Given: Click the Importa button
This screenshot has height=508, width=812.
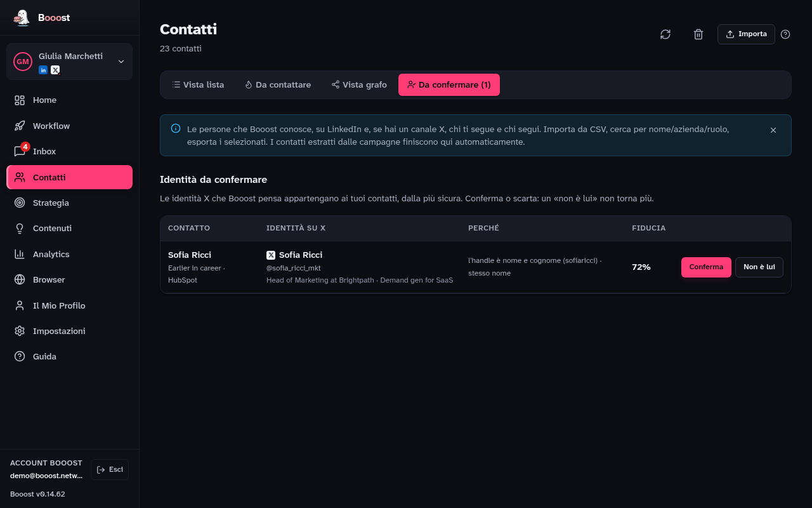Looking at the screenshot, I should [x=746, y=34].
